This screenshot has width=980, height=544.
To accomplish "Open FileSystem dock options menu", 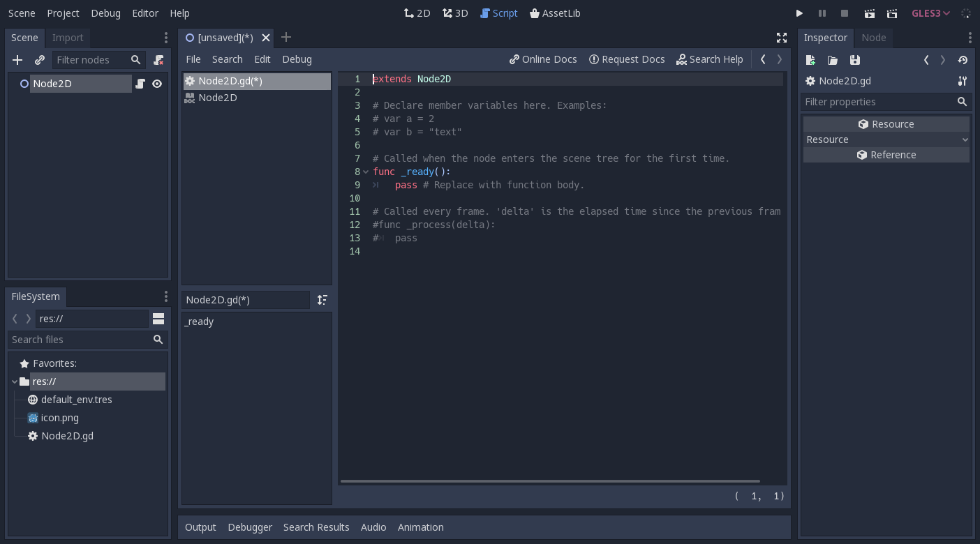I will (165, 296).
